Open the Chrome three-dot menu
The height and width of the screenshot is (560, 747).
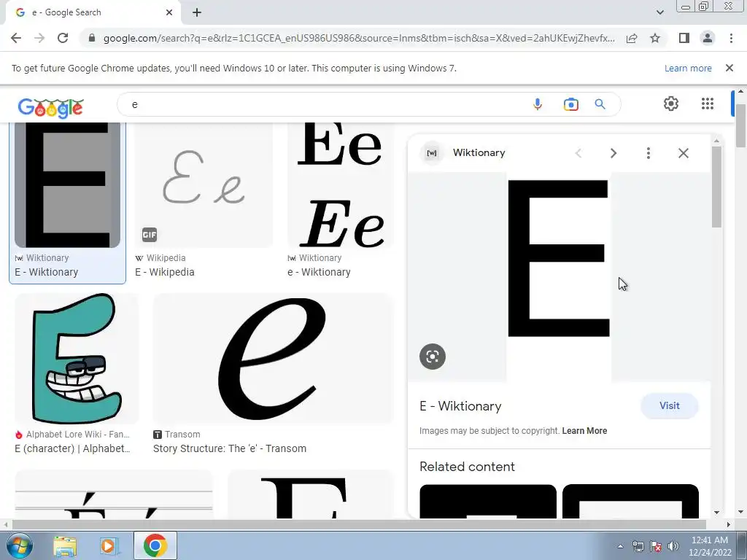coord(731,38)
